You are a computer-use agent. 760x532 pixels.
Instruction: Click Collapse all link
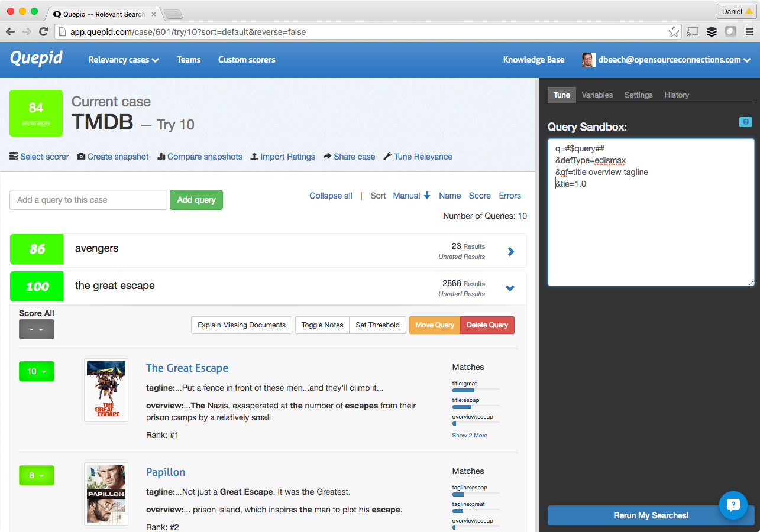pyautogui.click(x=331, y=196)
